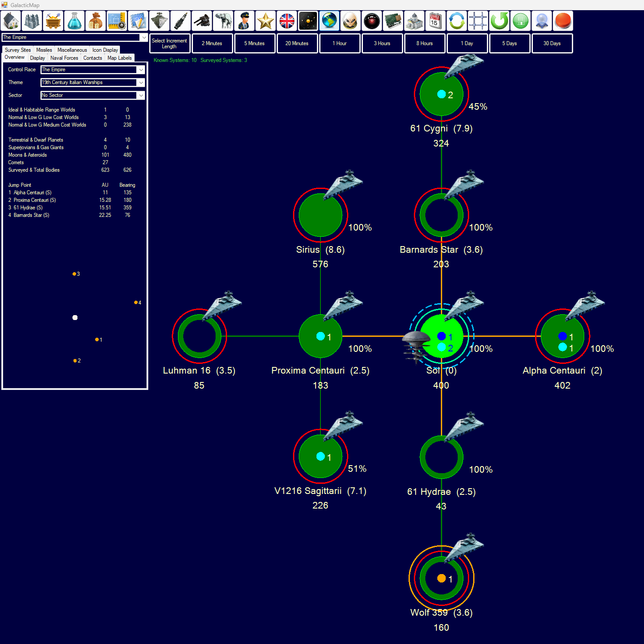
Task: Open the Theme dropdown
Action: point(93,82)
